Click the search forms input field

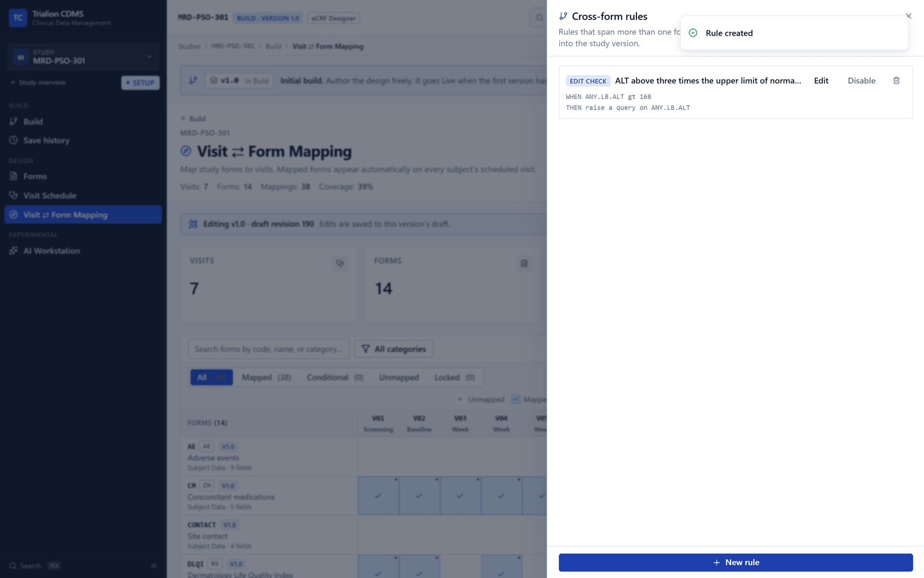tap(269, 349)
